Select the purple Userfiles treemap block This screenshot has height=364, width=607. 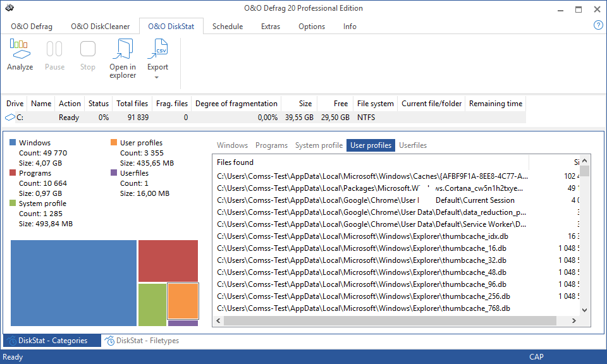pos(183,324)
